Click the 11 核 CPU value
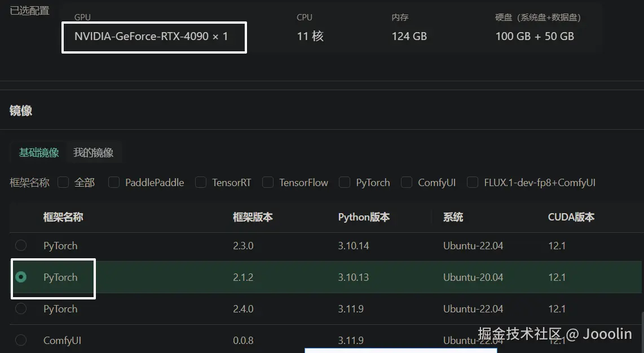The image size is (644, 353). (310, 36)
